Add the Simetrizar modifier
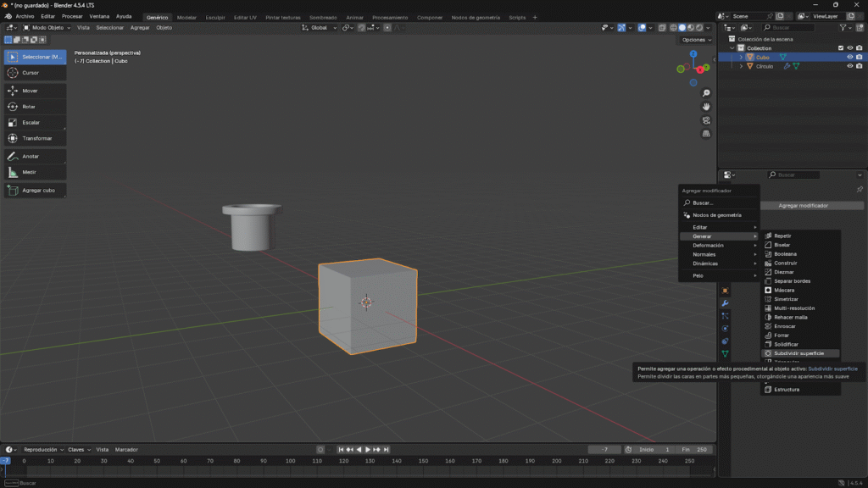This screenshot has width=868, height=488. (786, 299)
